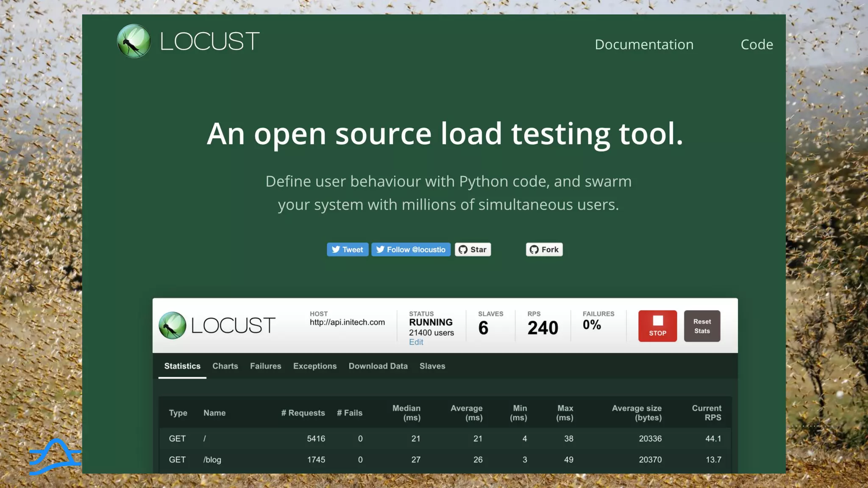Switch to the Charts tab

tap(225, 366)
